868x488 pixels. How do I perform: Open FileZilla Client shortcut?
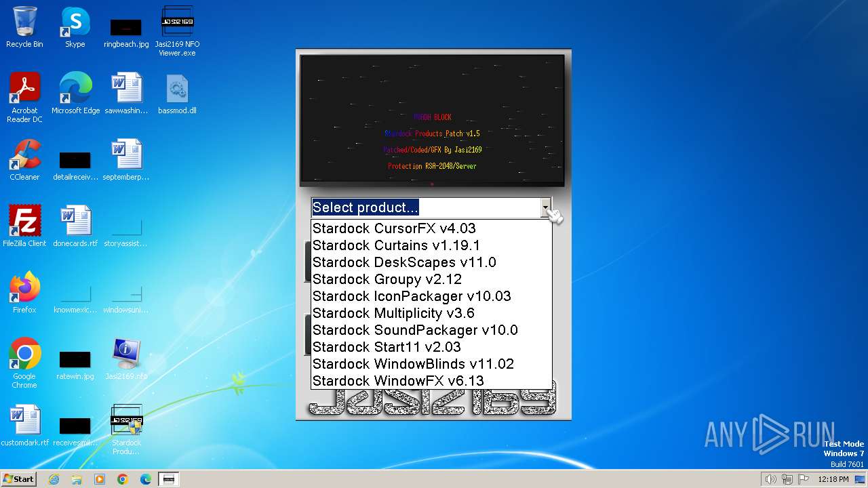(x=24, y=227)
